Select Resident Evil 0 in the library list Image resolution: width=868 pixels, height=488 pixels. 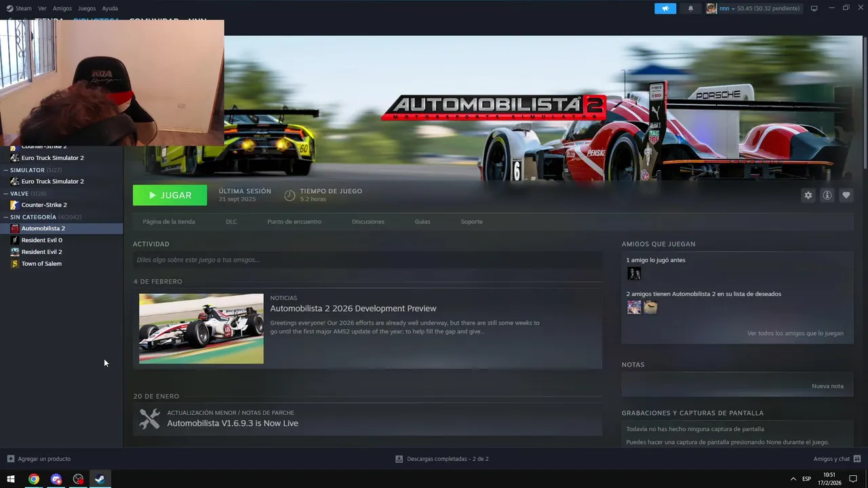click(41, 240)
